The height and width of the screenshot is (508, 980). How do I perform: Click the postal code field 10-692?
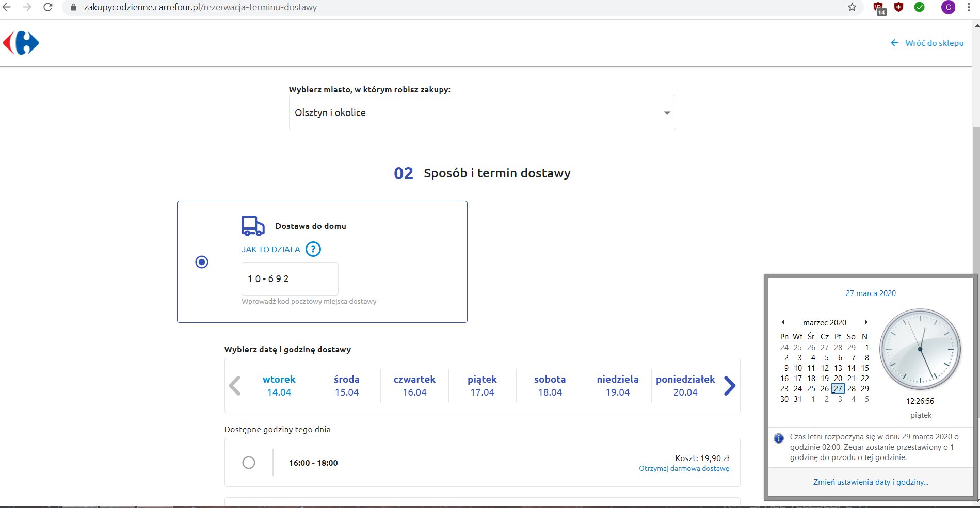pyautogui.click(x=290, y=278)
